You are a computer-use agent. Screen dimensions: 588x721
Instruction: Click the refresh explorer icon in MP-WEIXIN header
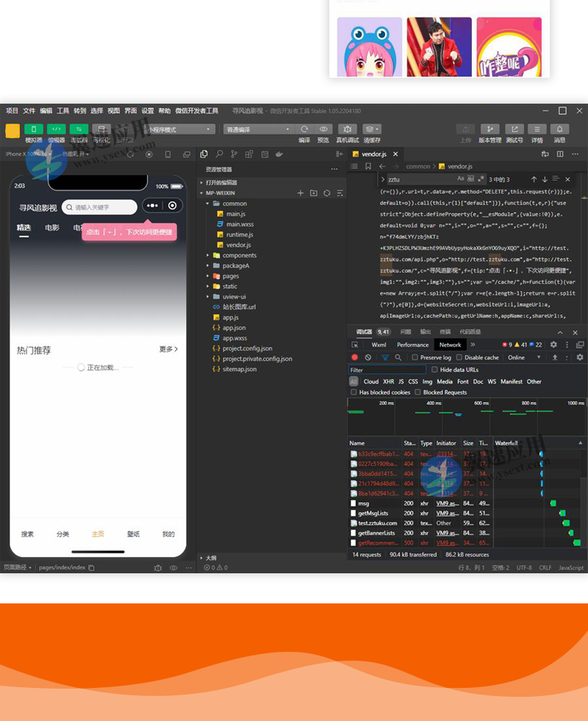tap(326, 193)
